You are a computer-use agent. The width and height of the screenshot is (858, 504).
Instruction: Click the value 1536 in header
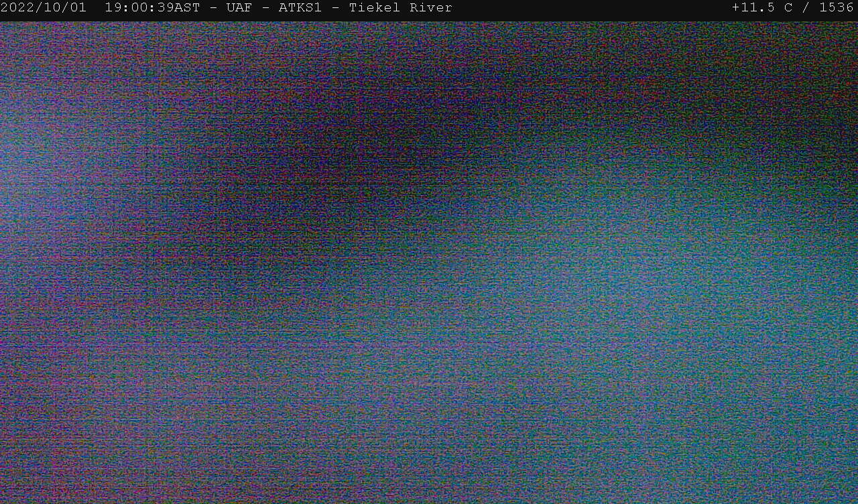[x=837, y=8]
